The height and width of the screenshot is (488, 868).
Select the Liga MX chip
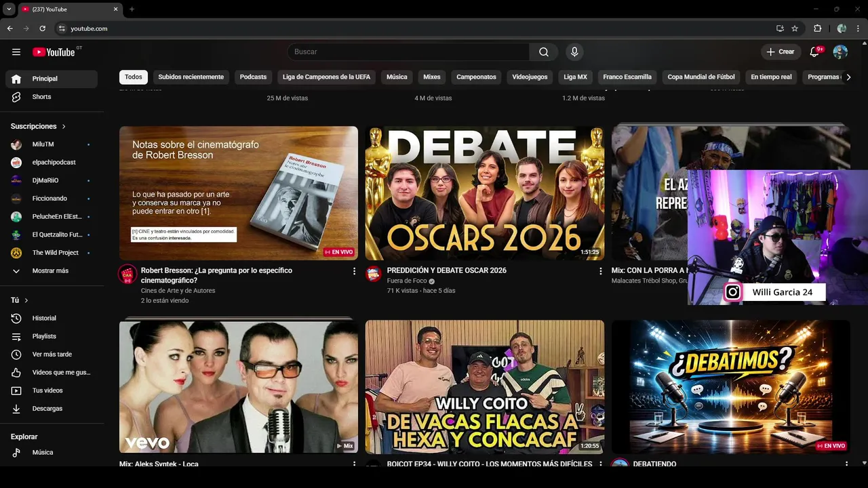(575, 77)
